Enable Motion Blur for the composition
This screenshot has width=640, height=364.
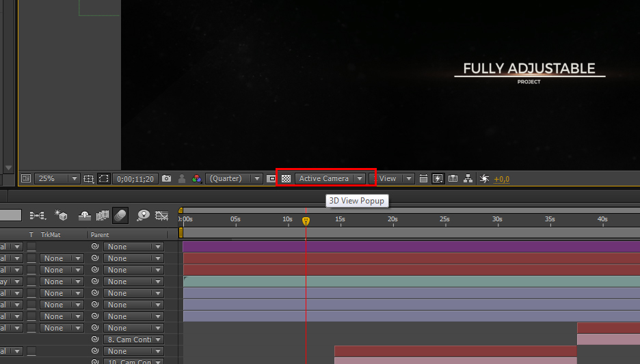coord(120,215)
